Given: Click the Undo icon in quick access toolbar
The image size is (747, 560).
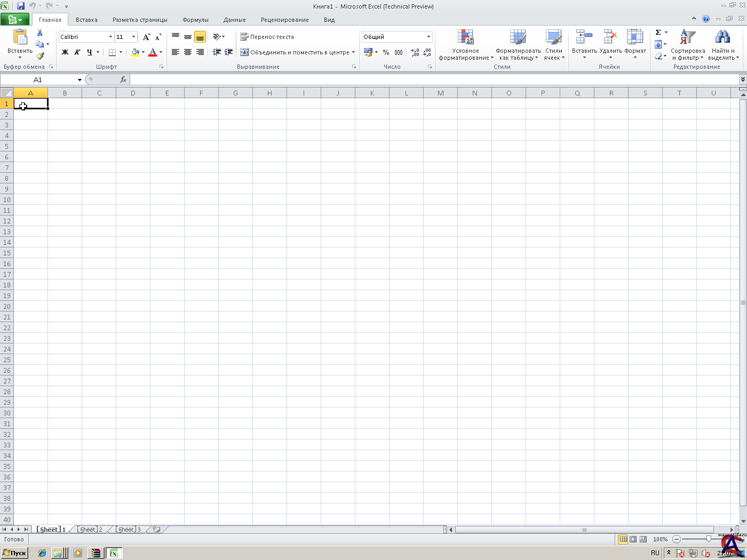Looking at the screenshot, I should [32, 6].
